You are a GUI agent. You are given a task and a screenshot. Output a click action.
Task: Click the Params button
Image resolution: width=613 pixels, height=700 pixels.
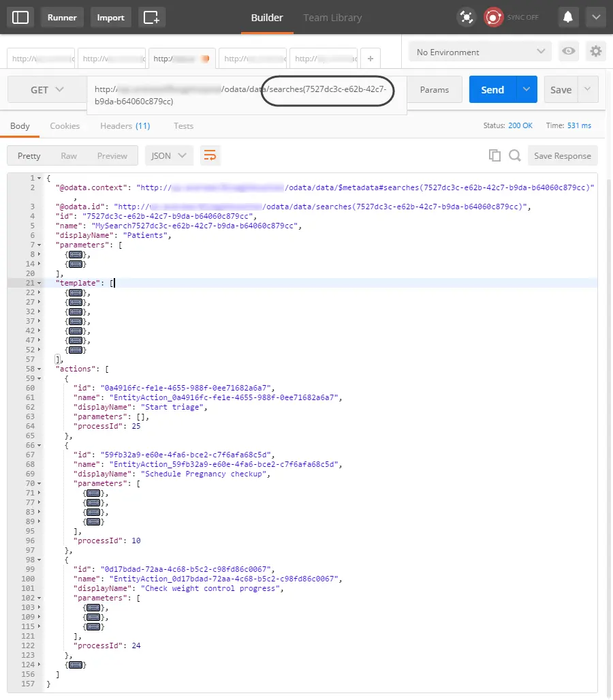(434, 90)
